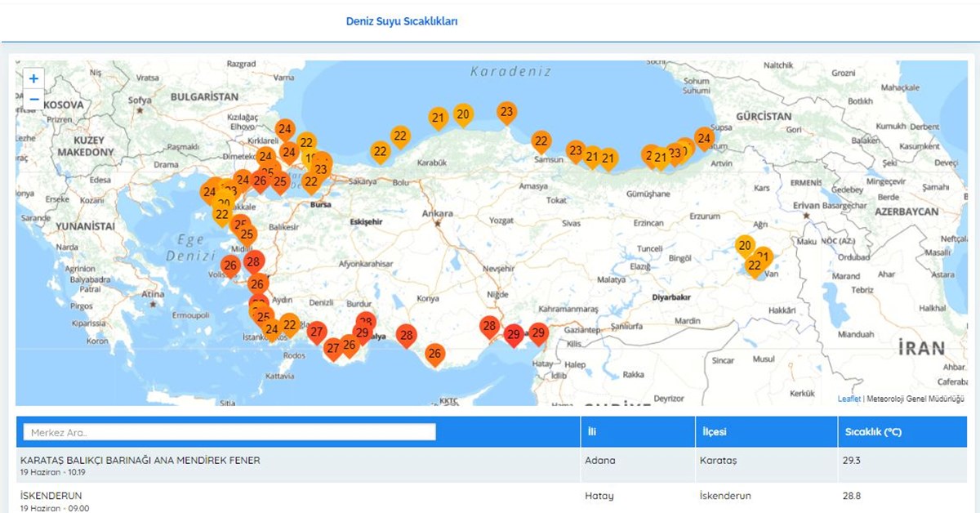
Task: Select the İSKENDERUN station name
Action: (51, 496)
